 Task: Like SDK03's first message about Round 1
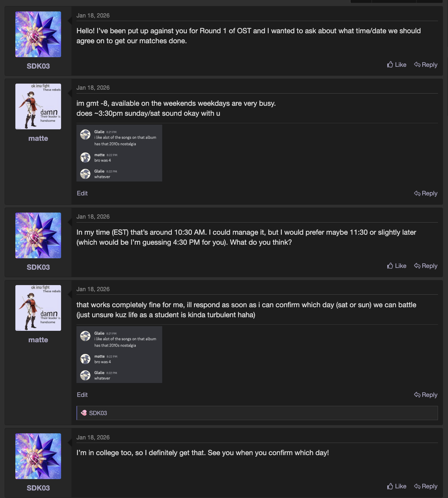[x=397, y=65]
